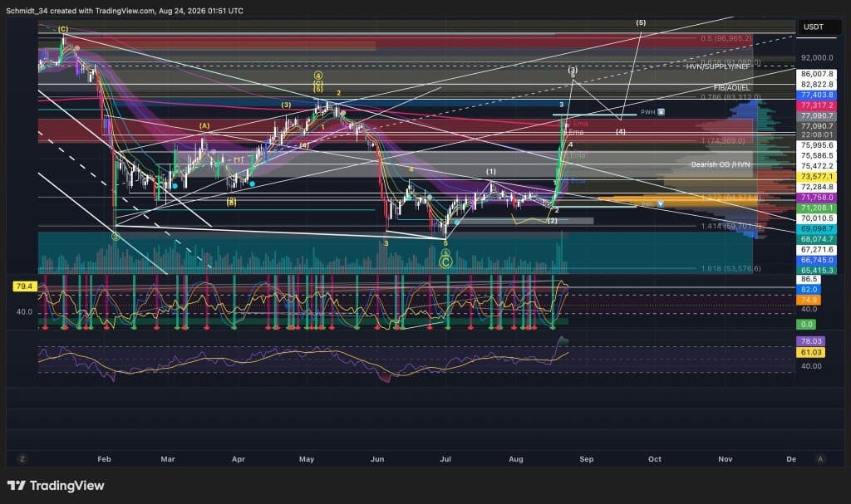Viewport: 851px width, 504px height.
Task: Click the blue 77,403.8 price tag
Action: (817, 95)
